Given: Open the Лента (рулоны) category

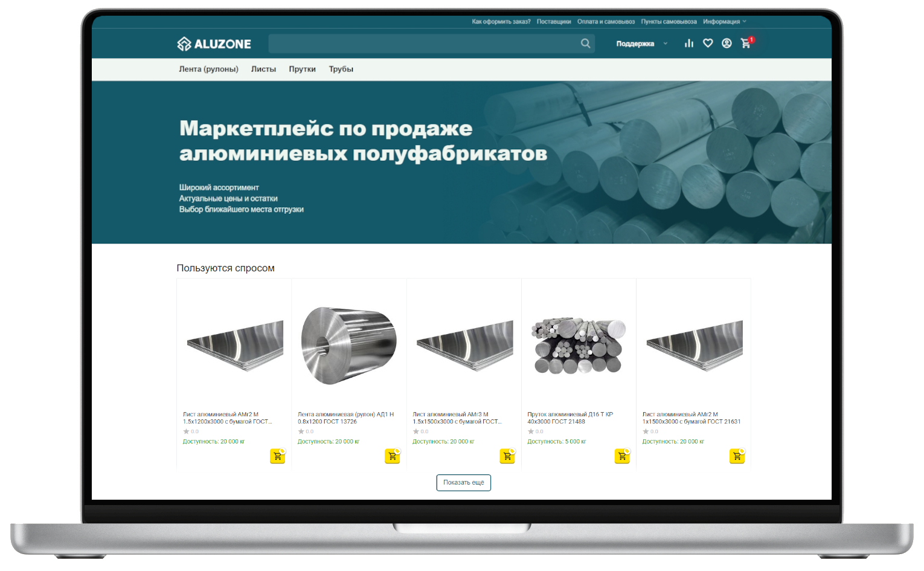Looking at the screenshot, I should (x=208, y=69).
